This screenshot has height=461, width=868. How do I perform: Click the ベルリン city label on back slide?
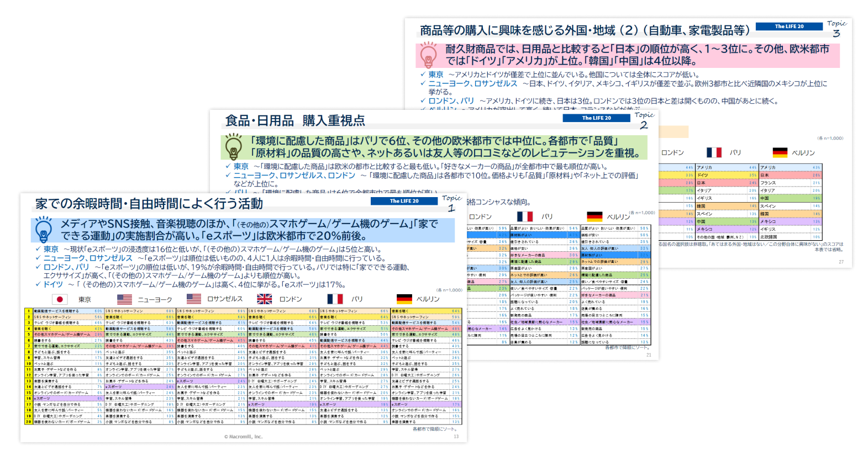803,153
